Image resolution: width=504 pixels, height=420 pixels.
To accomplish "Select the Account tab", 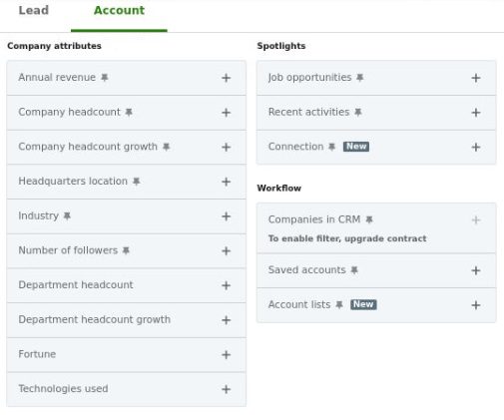I will pos(119,10).
